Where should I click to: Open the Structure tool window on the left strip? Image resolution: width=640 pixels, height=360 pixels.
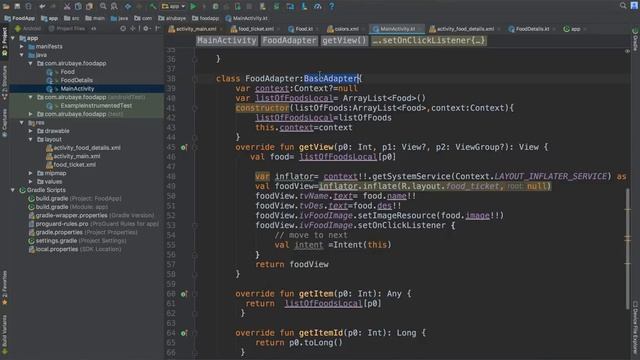coord(4,82)
